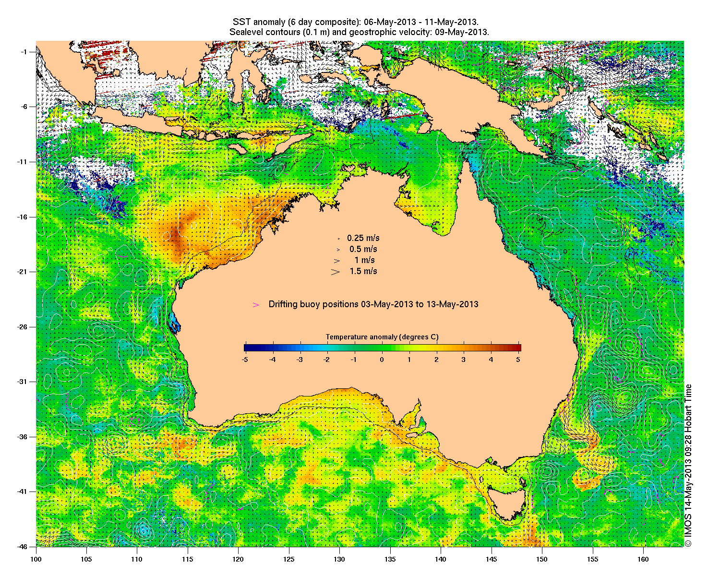Select the 0.5 m/s velocity arrow symbol
Screen dimensions: 720x588
pos(338,249)
